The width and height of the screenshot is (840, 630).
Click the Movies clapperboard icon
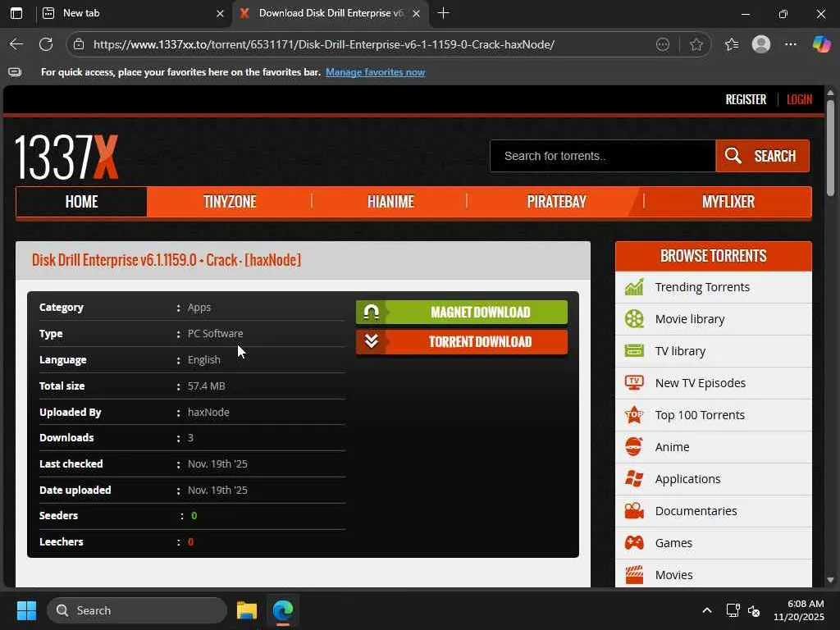[x=634, y=575]
